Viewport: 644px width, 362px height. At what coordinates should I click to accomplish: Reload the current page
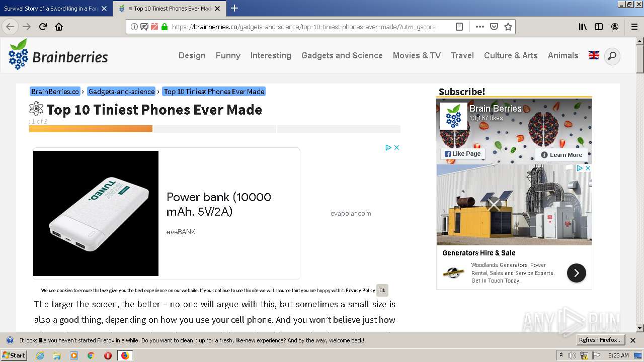pyautogui.click(x=43, y=27)
